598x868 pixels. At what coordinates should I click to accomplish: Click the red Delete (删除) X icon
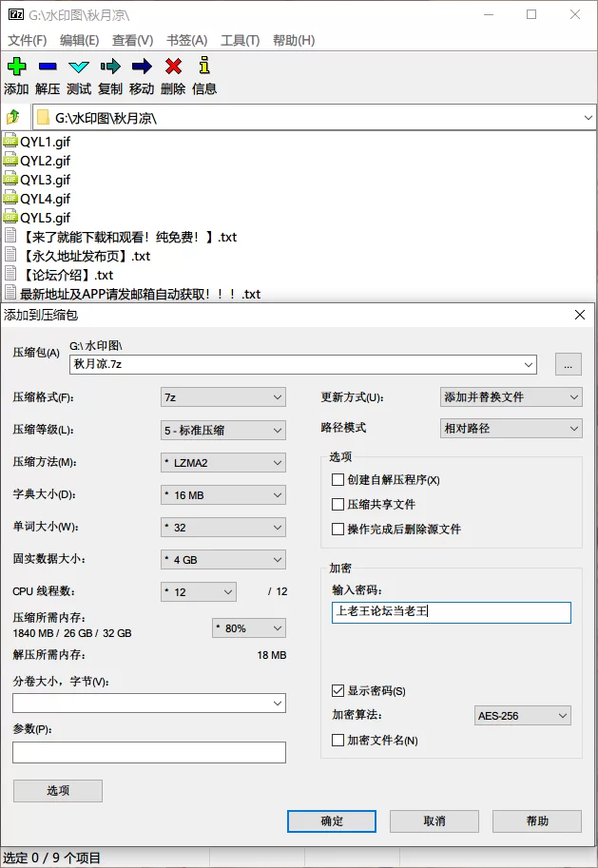(x=173, y=67)
